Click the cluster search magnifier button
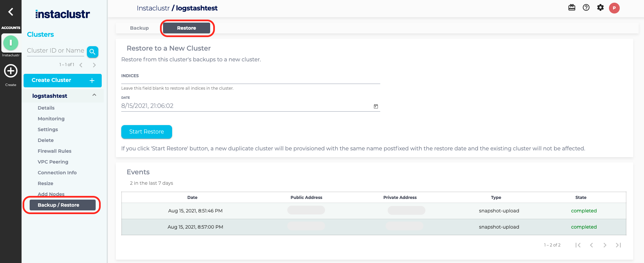The height and width of the screenshot is (263, 644). [x=93, y=52]
